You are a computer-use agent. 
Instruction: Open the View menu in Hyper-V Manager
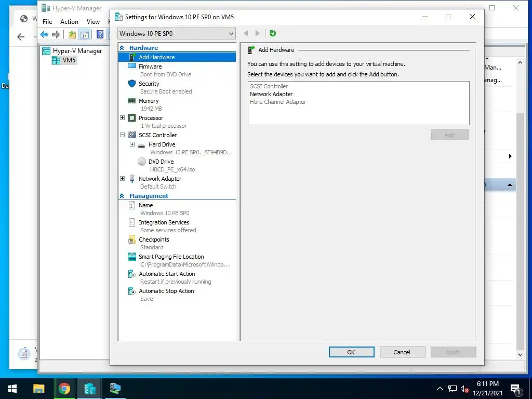93,22
